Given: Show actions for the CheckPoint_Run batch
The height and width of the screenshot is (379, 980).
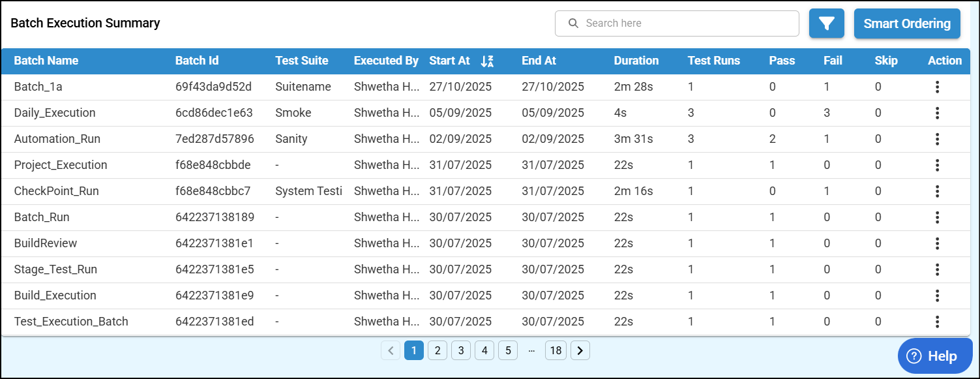Looking at the screenshot, I should (x=937, y=191).
